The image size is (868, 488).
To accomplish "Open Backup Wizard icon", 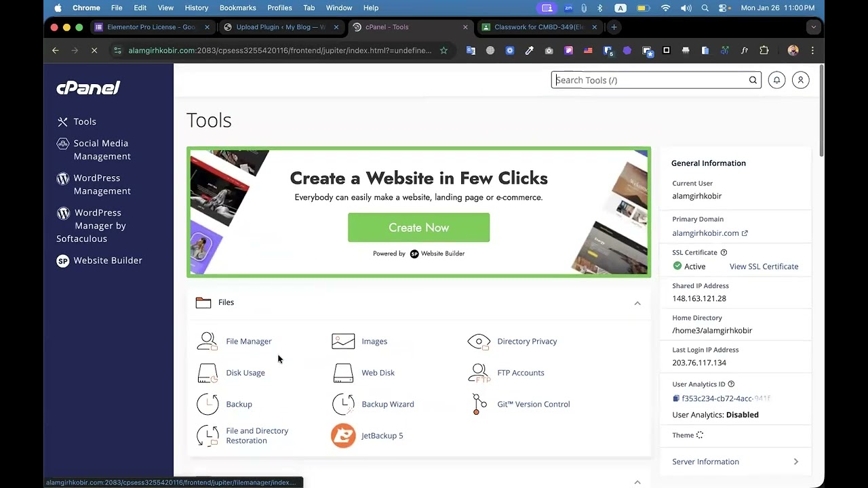I will tap(343, 404).
